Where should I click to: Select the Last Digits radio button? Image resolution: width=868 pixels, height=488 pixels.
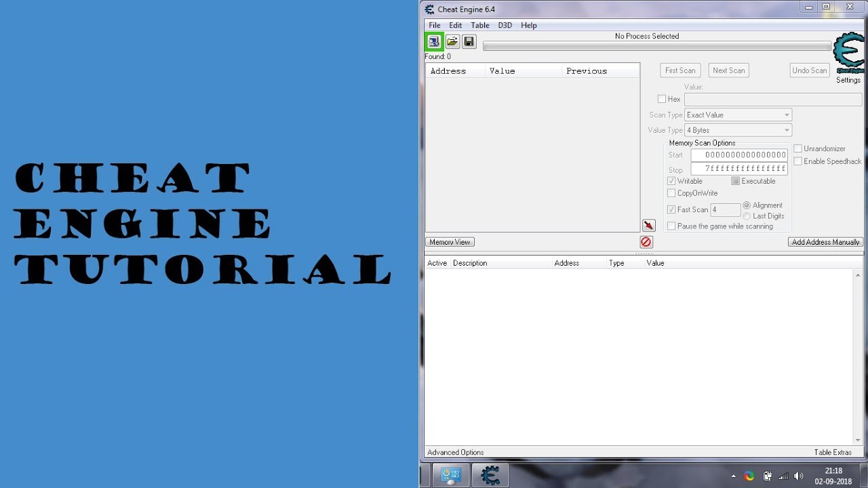point(747,216)
